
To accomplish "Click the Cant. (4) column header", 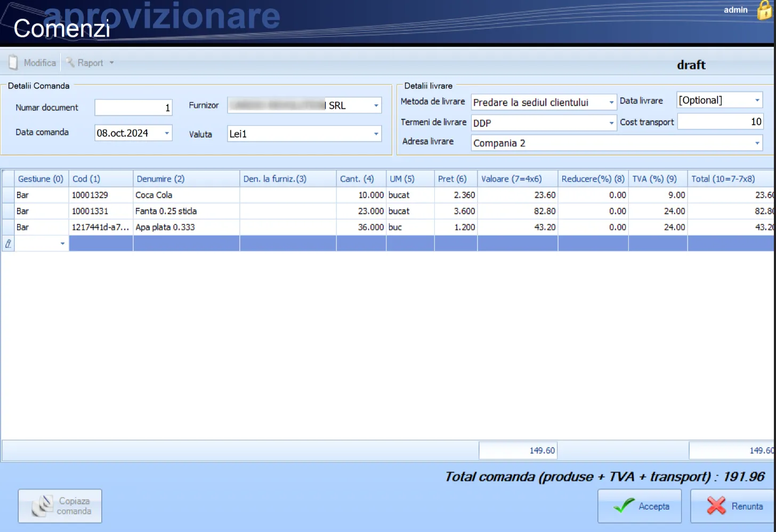I will point(361,179).
